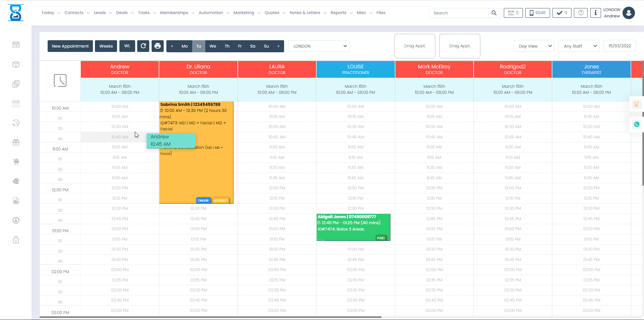Click the clock icon above time column
Viewport: 644px width, 320px height.
(60, 81)
